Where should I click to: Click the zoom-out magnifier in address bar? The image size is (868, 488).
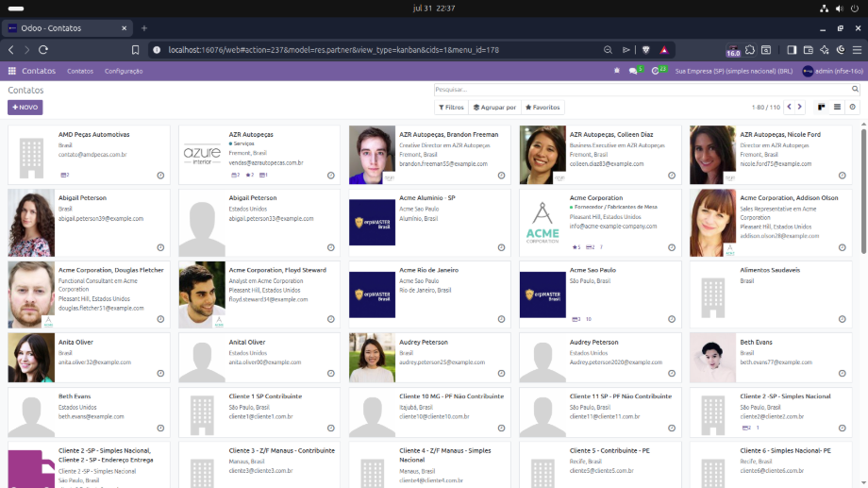coord(608,50)
